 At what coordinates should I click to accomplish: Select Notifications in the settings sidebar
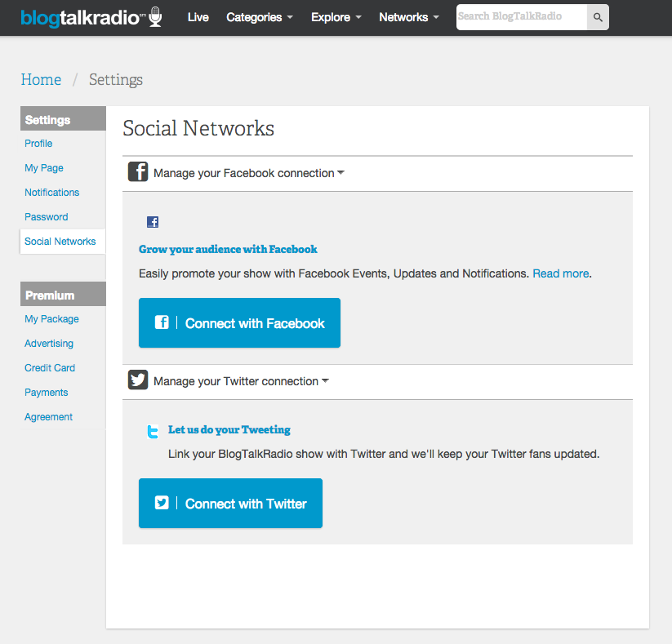click(52, 193)
